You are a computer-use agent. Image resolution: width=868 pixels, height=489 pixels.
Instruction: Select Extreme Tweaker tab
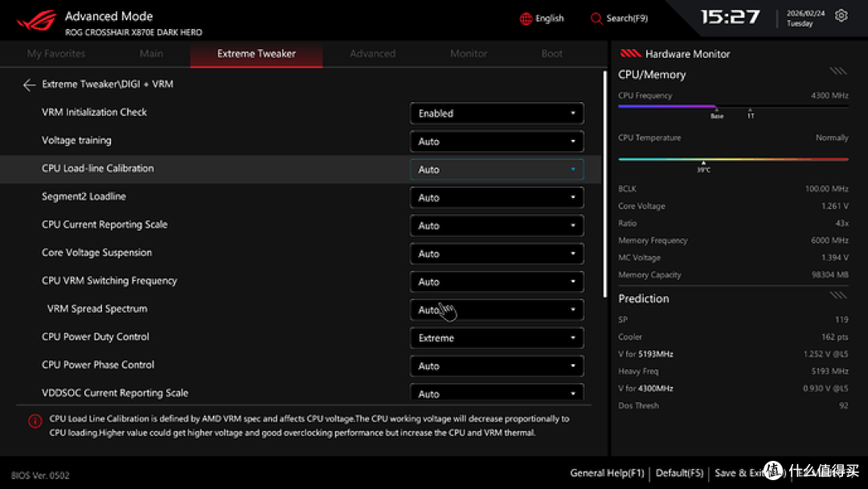point(256,54)
